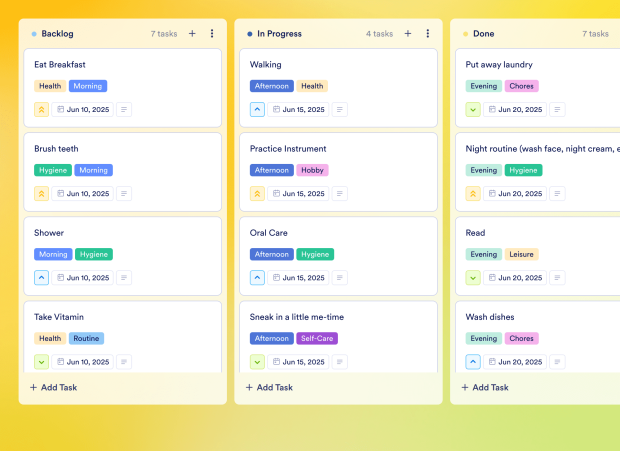Open the Wash dishes task title

(490, 317)
